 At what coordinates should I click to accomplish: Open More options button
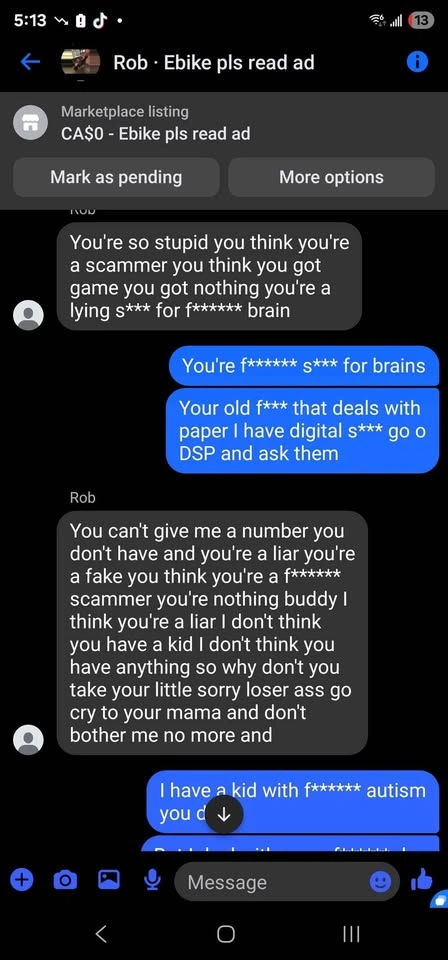coord(331,178)
